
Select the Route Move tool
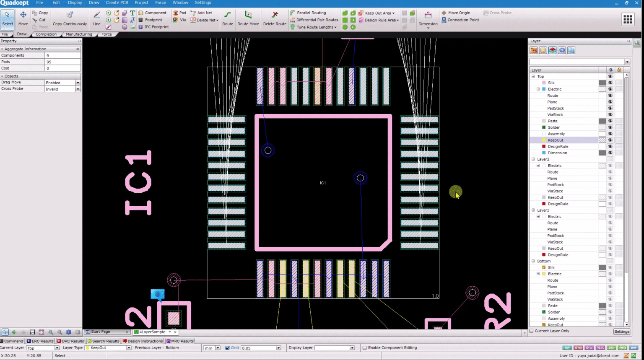pyautogui.click(x=248, y=18)
